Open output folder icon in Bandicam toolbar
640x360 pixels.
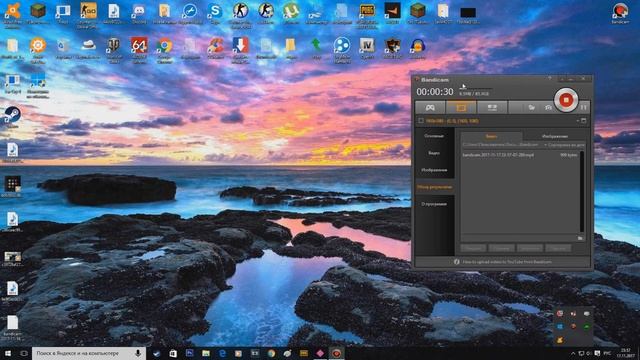[x=531, y=107]
